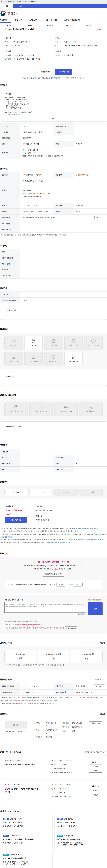Click 새창보기 for 25톤덤프 listing
The image size is (107, 868).
96,771
